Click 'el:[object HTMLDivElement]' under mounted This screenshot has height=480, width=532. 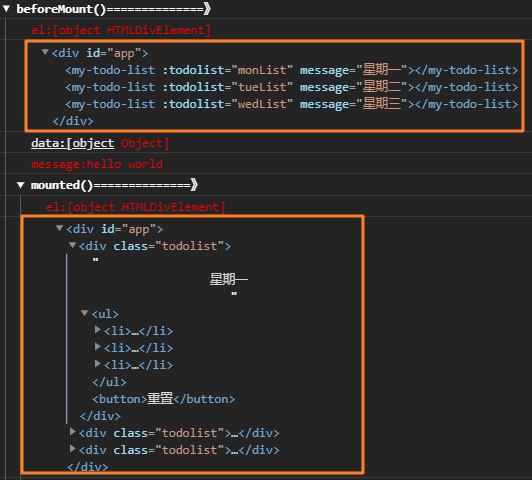tap(135, 207)
